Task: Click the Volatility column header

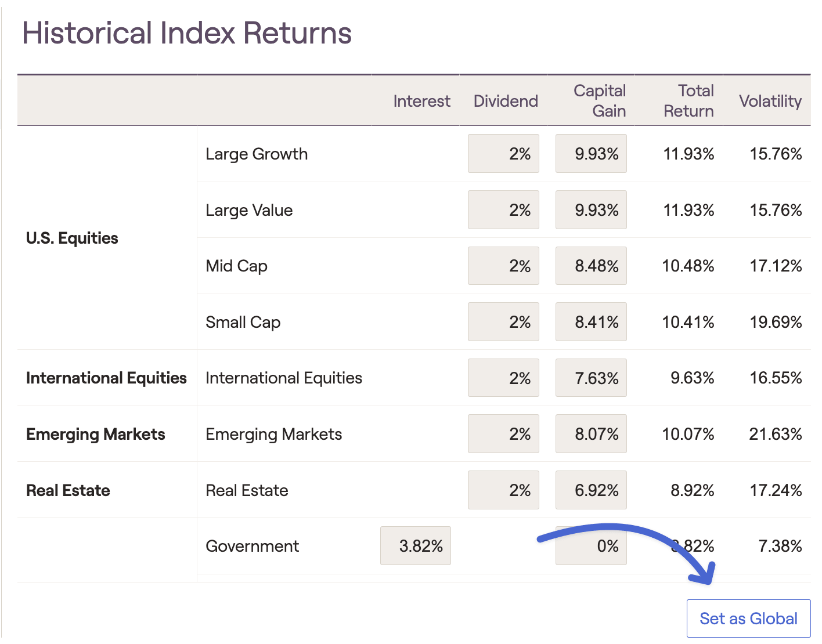Action: (x=770, y=101)
